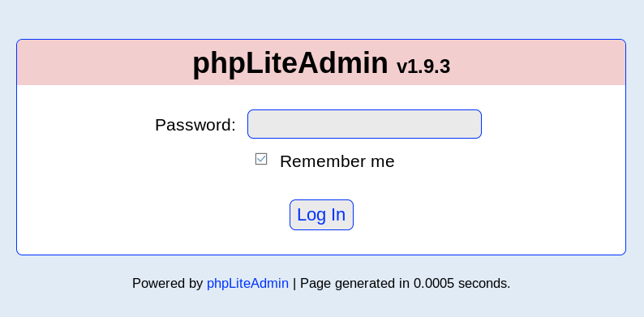This screenshot has width=644, height=317.
Task: Click the v1.9.3 version text
Action: click(423, 66)
